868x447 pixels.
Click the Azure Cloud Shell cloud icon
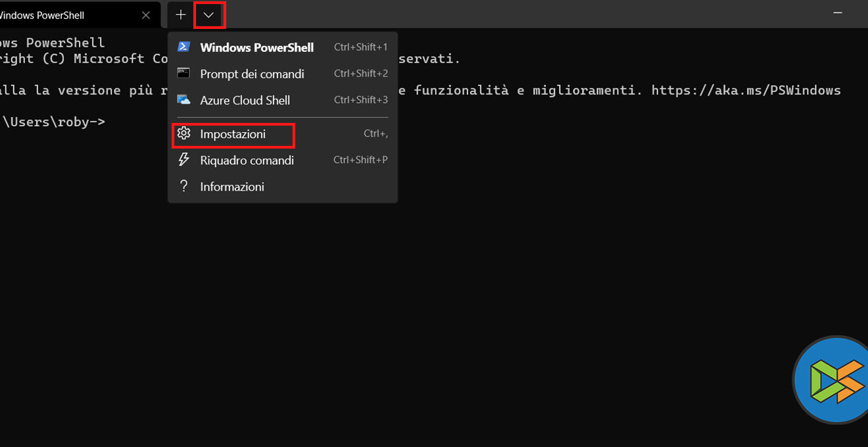point(184,100)
